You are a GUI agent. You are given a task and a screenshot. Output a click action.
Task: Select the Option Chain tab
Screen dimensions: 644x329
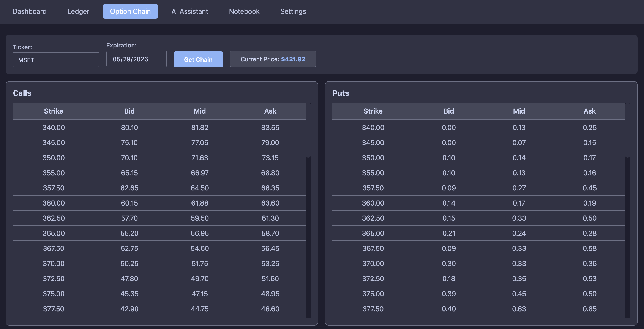(130, 11)
